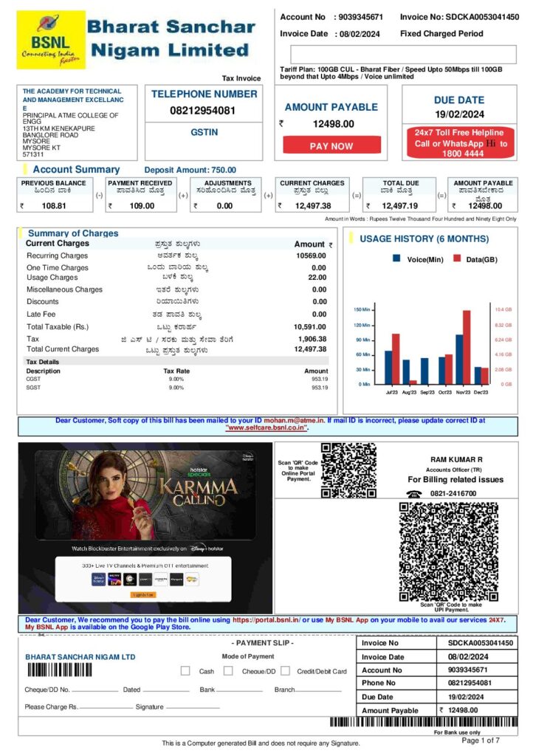
Task: Click the name RAM KUMAR R
Action: [x=456, y=459]
